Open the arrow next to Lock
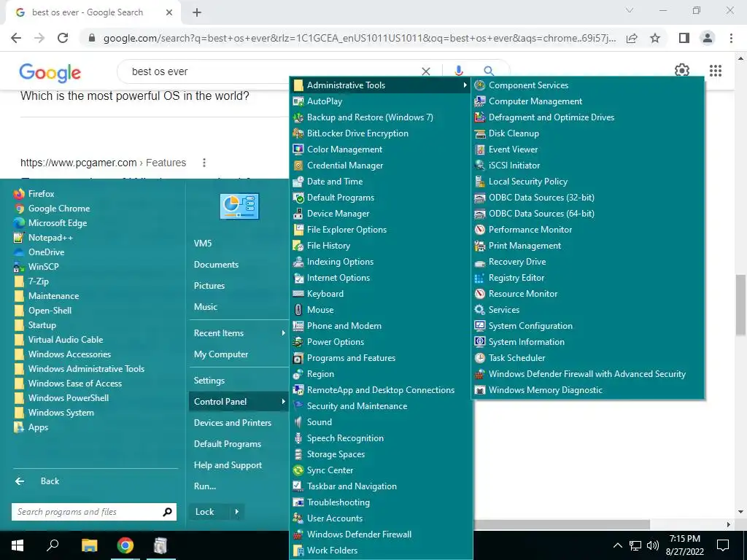The width and height of the screenshot is (747, 560). (237, 512)
